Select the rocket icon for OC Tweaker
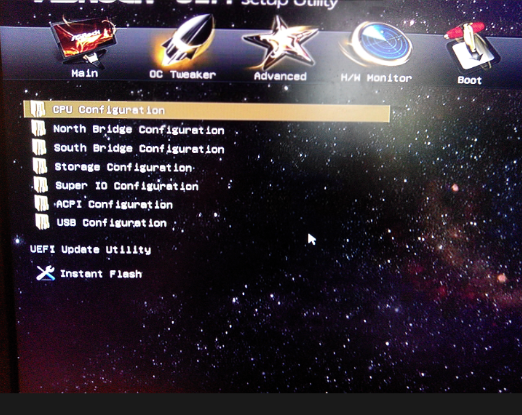This screenshot has width=522, height=415. [x=185, y=41]
